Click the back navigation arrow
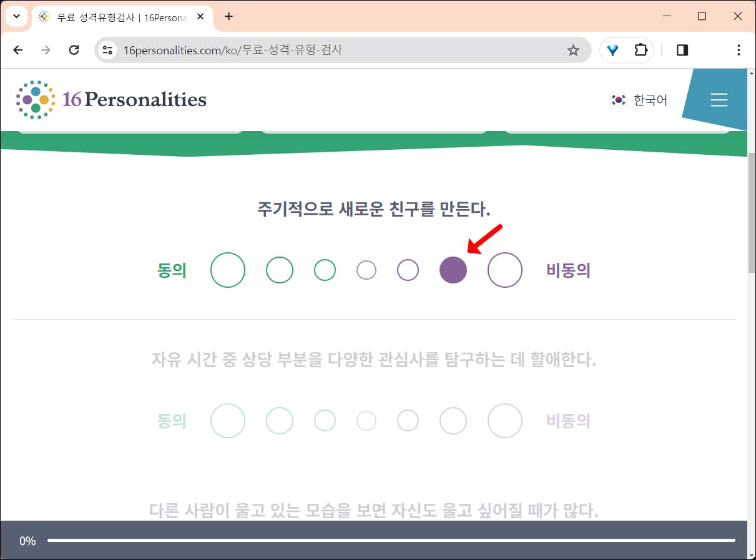Screen dimensions: 756x560 [x=18, y=50]
